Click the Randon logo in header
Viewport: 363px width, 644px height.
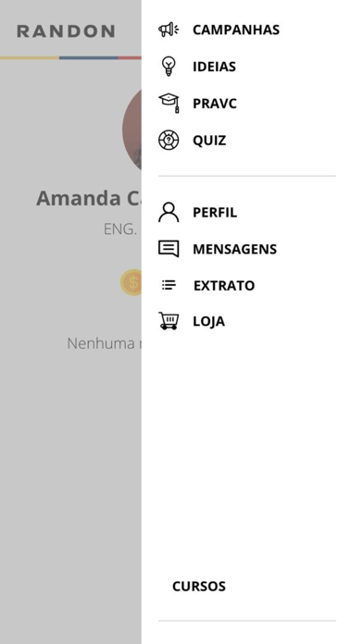pyautogui.click(x=66, y=31)
